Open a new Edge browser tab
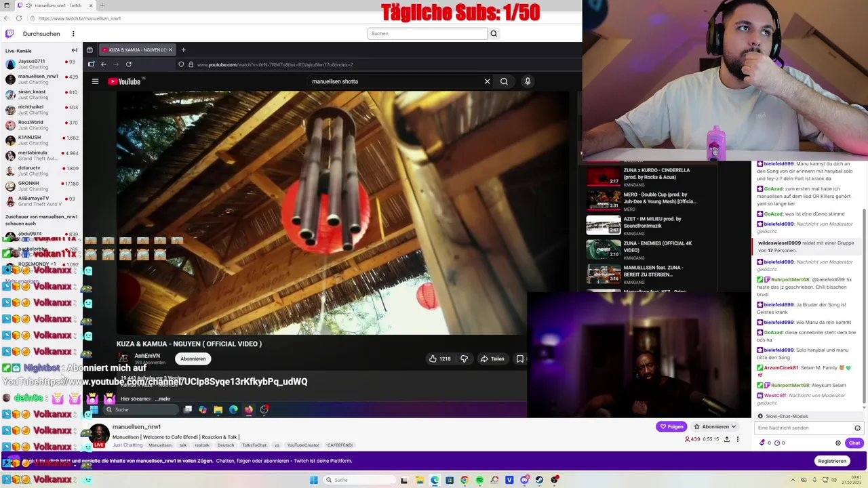Viewport: 868px width, 488px height. pyautogui.click(x=102, y=5)
